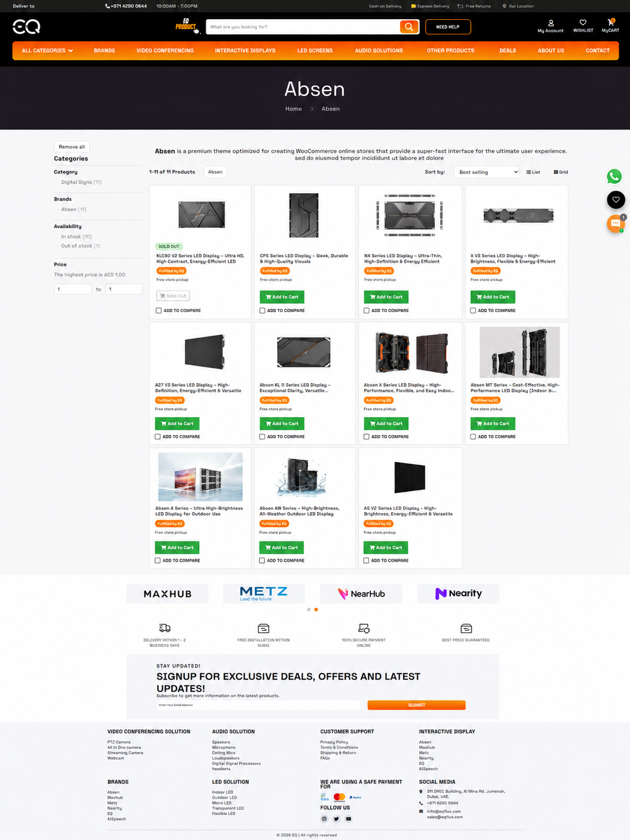
Task: Click the Mastercard payment logo
Action: (340, 798)
